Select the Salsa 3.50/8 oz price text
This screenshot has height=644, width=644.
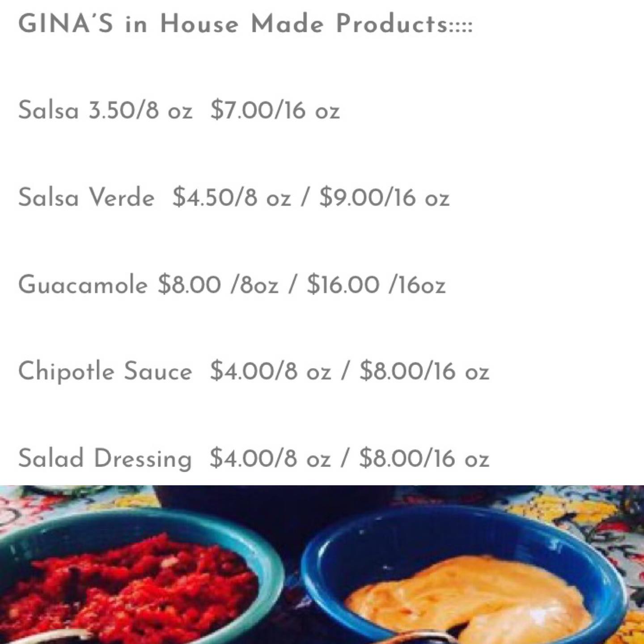point(140,110)
